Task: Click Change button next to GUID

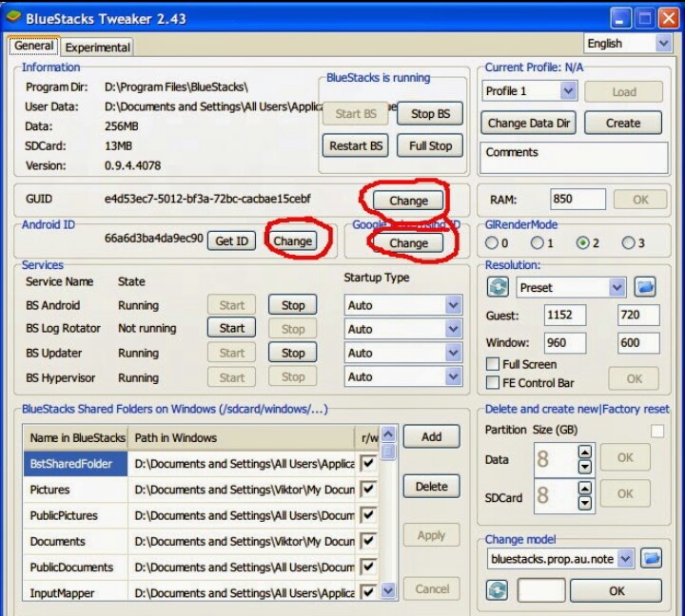Action: click(408, 201)
